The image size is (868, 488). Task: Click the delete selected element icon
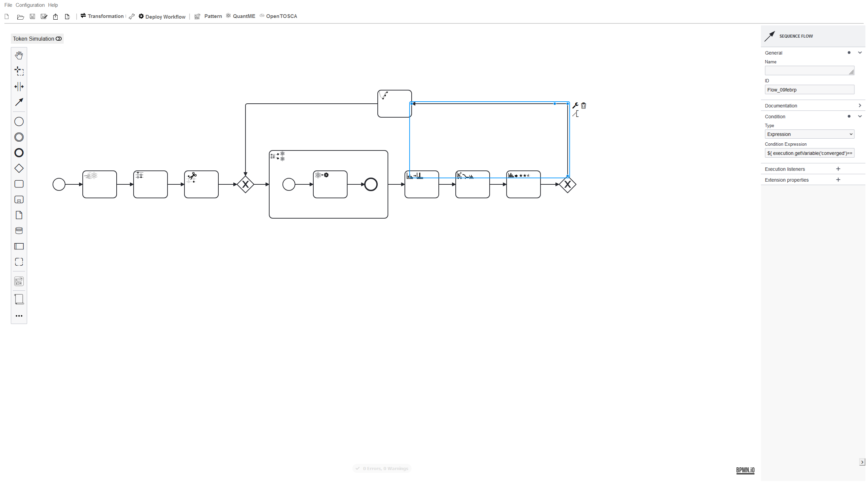[x=584, y=105]
